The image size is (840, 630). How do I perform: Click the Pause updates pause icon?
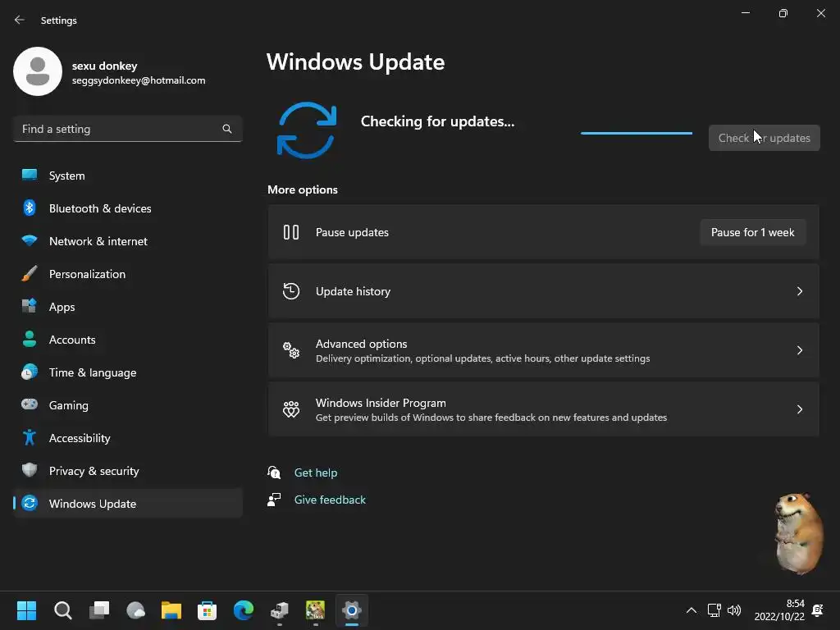click(291, 232)
